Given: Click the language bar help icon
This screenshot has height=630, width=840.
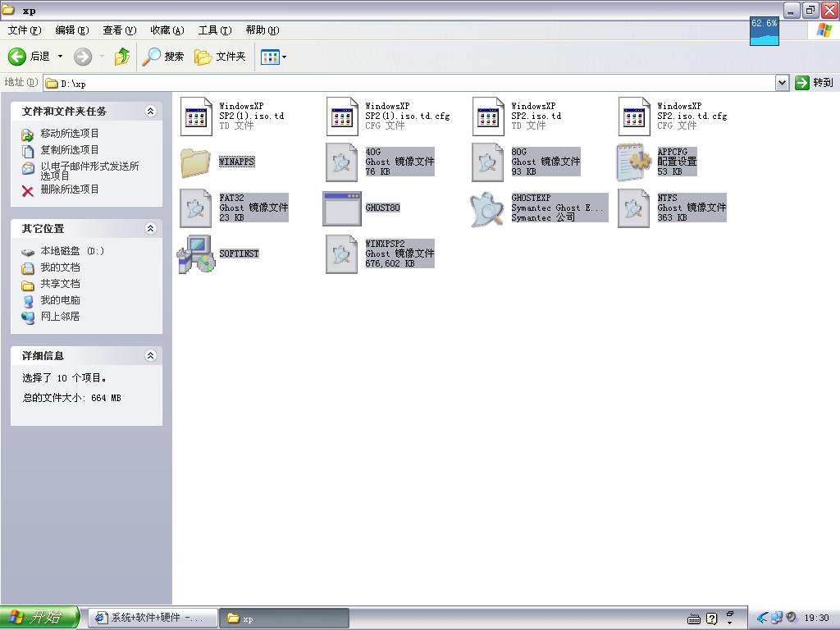Looking at the screenshot, I should pyautogui.click(x=711, y=619).
